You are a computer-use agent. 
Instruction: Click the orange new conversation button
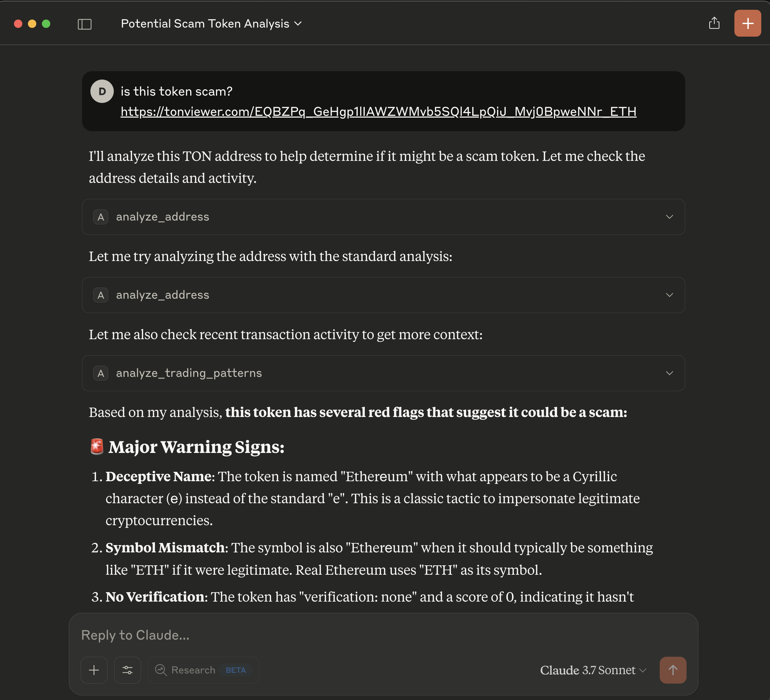pyautogui.click(x=747, y=23)
